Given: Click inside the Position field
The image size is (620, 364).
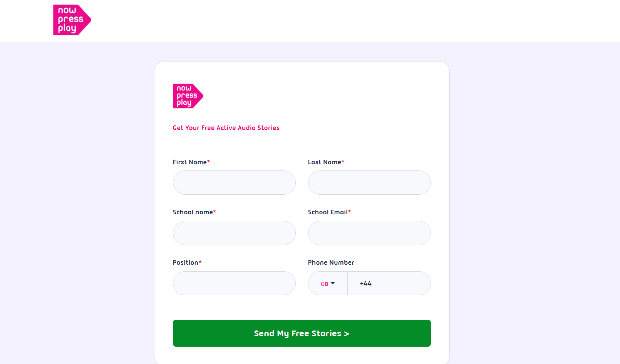Looking at the screenshot, I should pyautogui.click(x=234, y=283).
